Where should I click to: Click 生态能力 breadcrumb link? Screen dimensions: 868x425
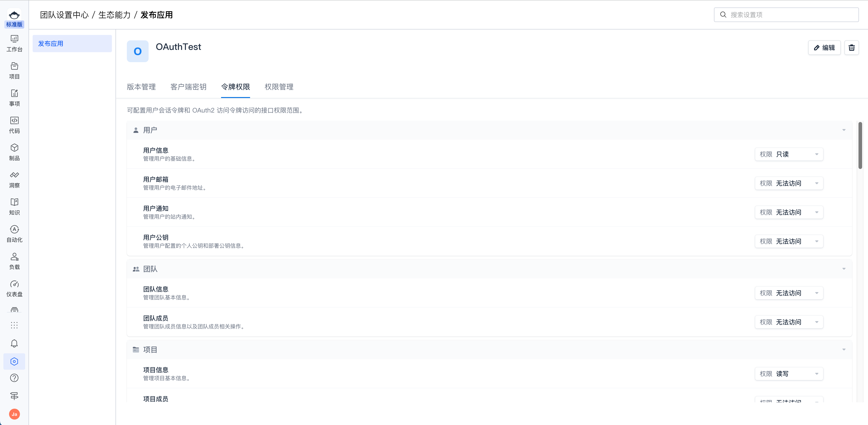(114, 15)
